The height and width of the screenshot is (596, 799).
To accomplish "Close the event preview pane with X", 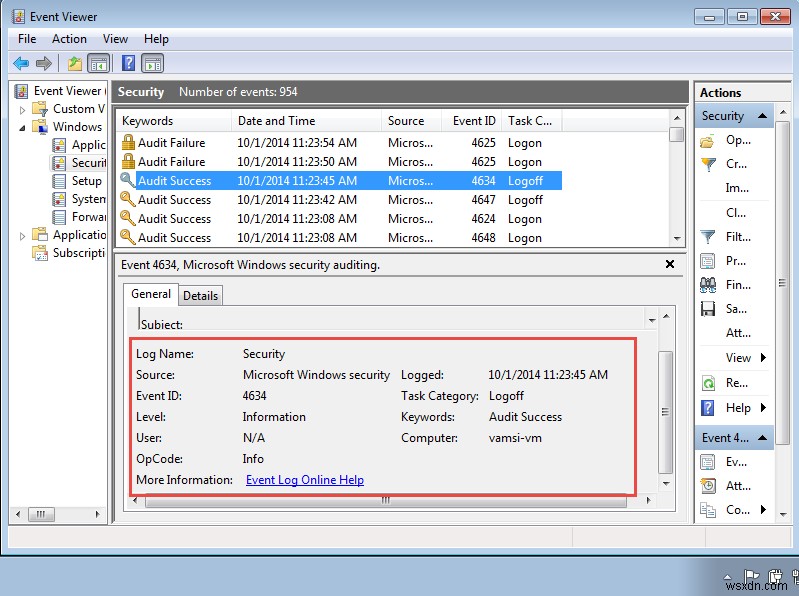I will pos(670,264).
